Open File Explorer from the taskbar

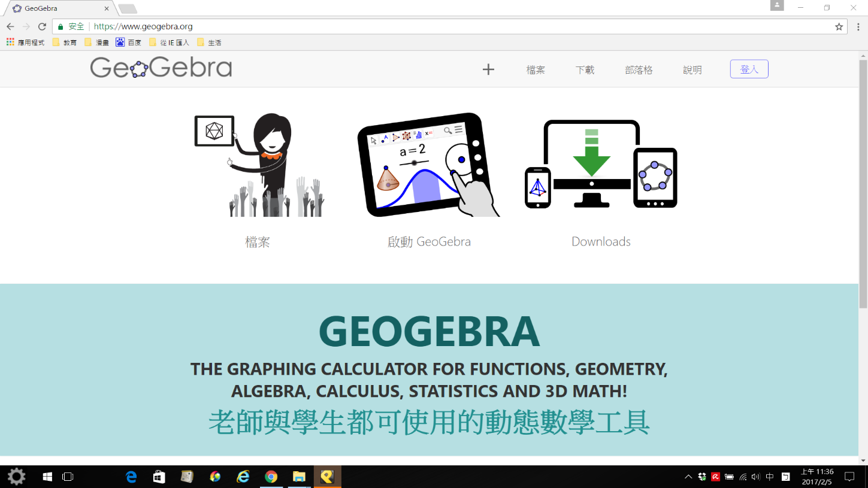(x=299, y=477)
